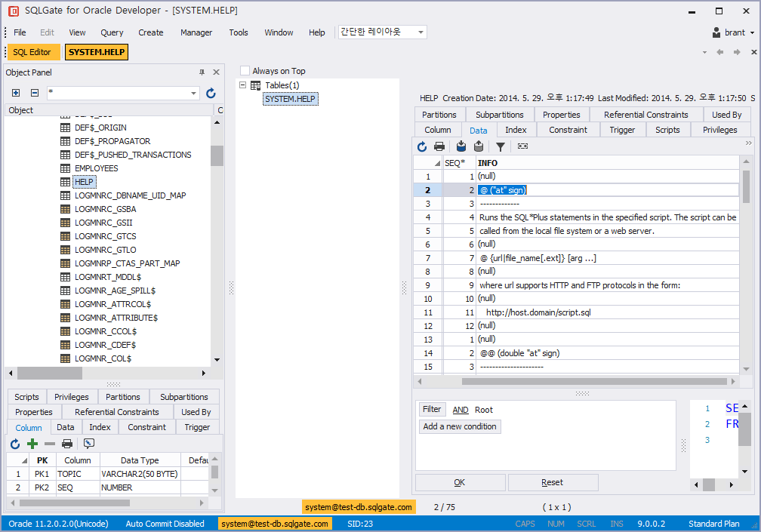Select SYSTEM.HELP tree node

point(290,99)
